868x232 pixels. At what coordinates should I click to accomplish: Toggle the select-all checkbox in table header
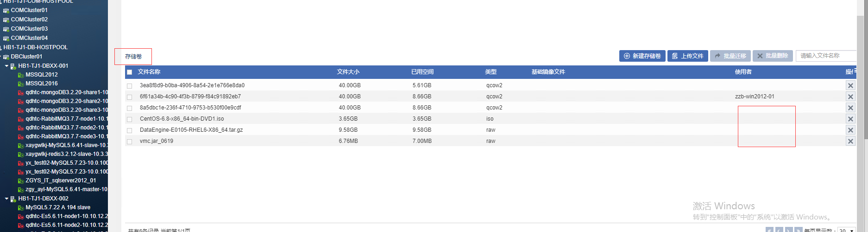tap(130, 72)
